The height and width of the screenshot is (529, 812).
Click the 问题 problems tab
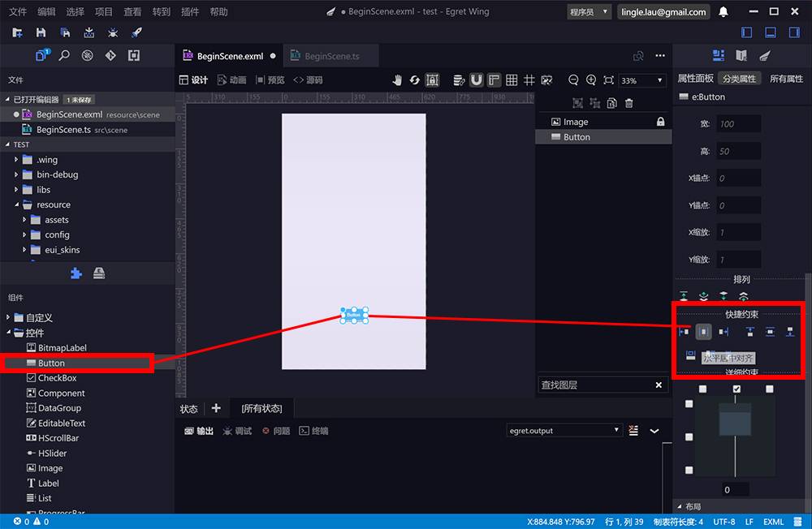(x=276, y=431)
